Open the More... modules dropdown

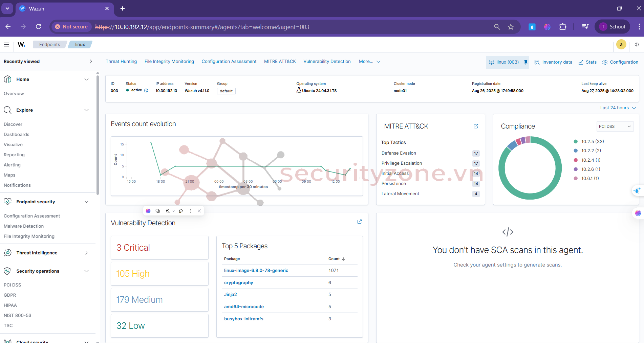370,62
